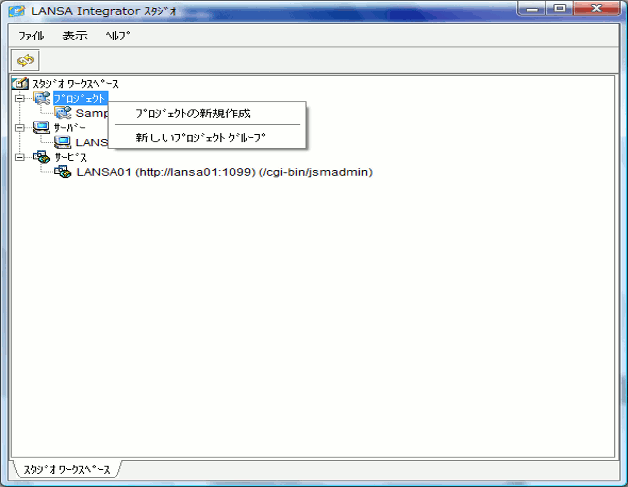Choose プロジェクトの新規作成 from context menu
Screen dimensions: 628x487
pyautogui.click(x=207, y=113)
